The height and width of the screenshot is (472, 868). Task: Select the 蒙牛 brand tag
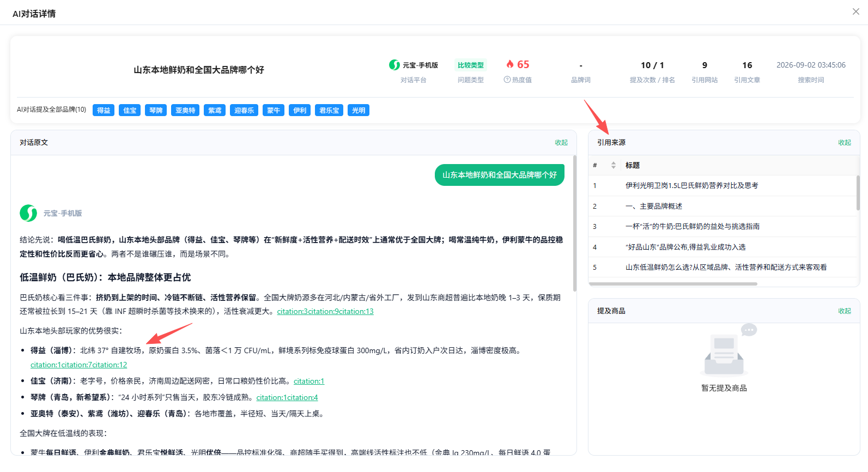tap(274, 110)
